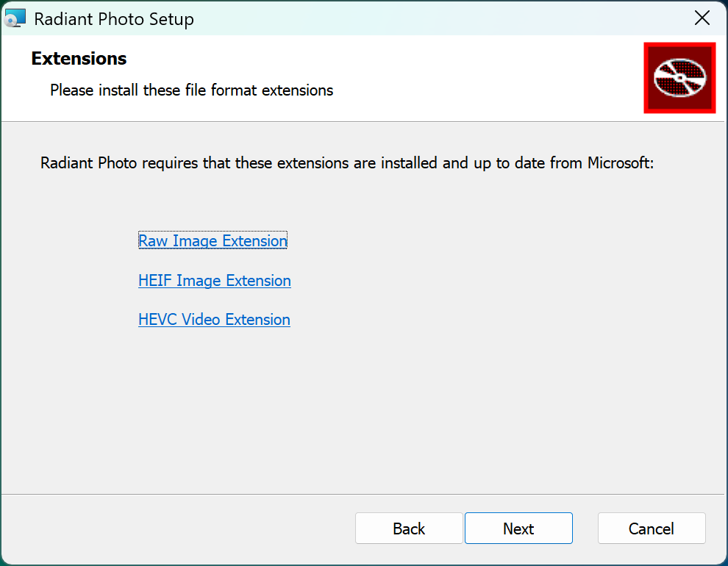The image size is (728, 566).
Task: Open the HEVC Video Extension link
Action: coord(214,319)
